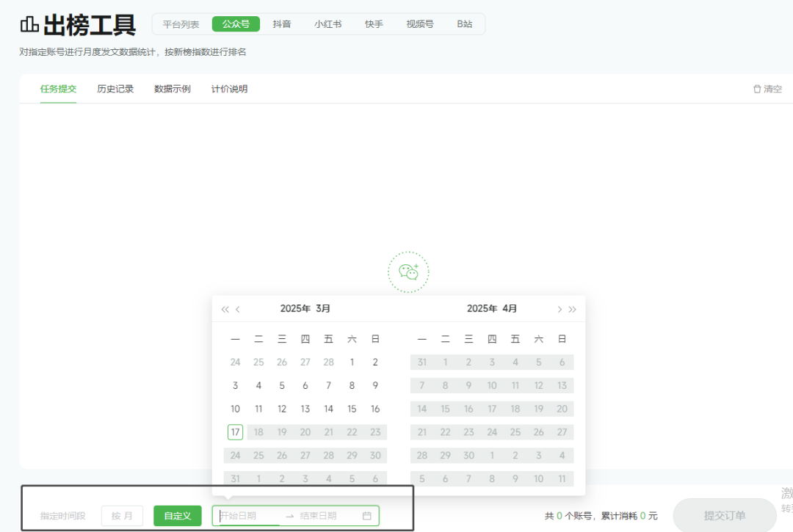Go to previous month arrow

(238, 309)
